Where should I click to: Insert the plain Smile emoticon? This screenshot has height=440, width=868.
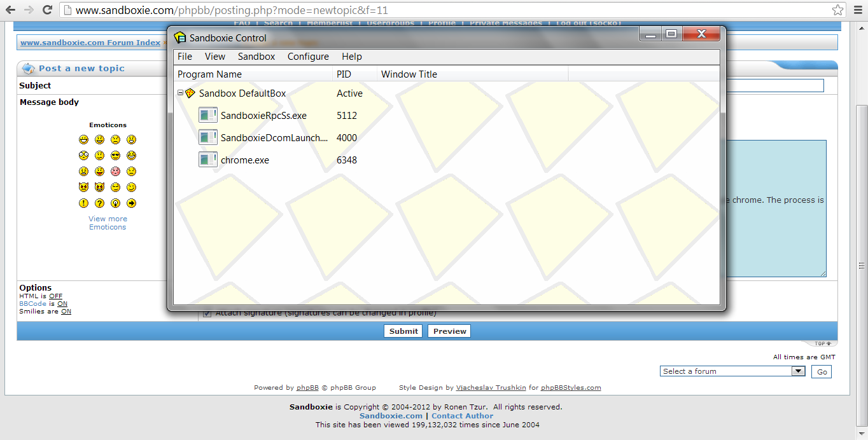pyautogui.click(x=99, y=139)
